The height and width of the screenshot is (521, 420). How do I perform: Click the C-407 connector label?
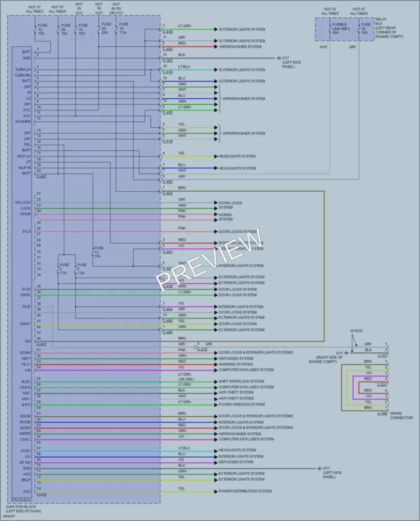[42, 177]
